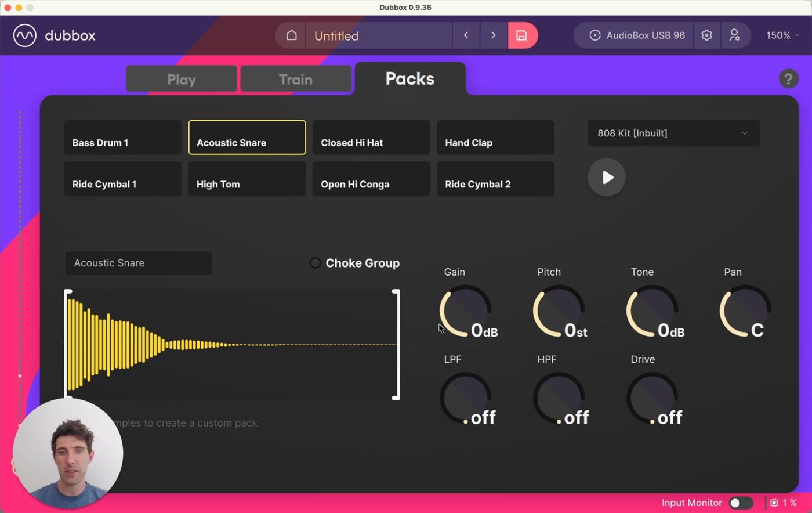Viewport: 812px width, 513px height.
Task: Select the Packs tab
Action: pyautogui.click(x=410, y=78)
